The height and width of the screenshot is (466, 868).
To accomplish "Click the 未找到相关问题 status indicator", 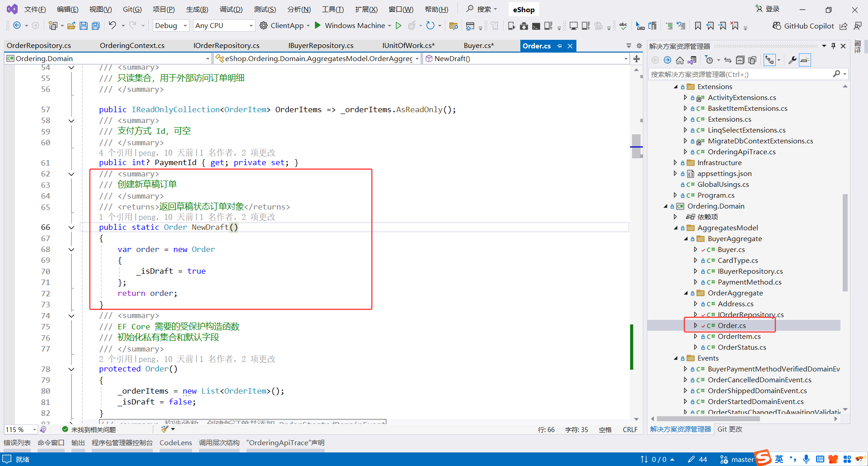I will pyautogui.click(x=89, y=429).
